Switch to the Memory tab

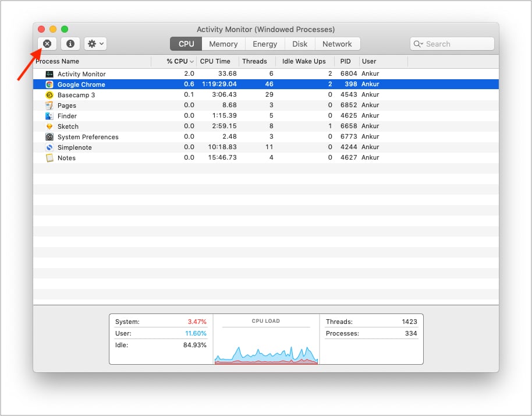[223, 43]
